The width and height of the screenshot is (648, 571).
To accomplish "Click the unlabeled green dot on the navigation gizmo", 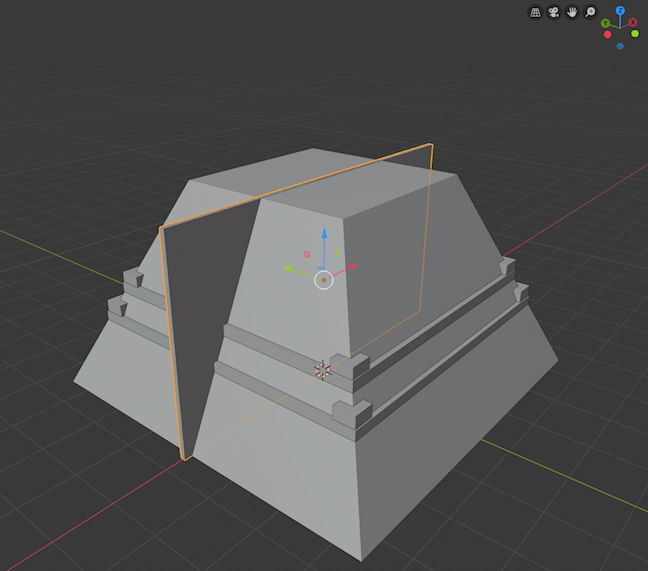I will 634,34.
